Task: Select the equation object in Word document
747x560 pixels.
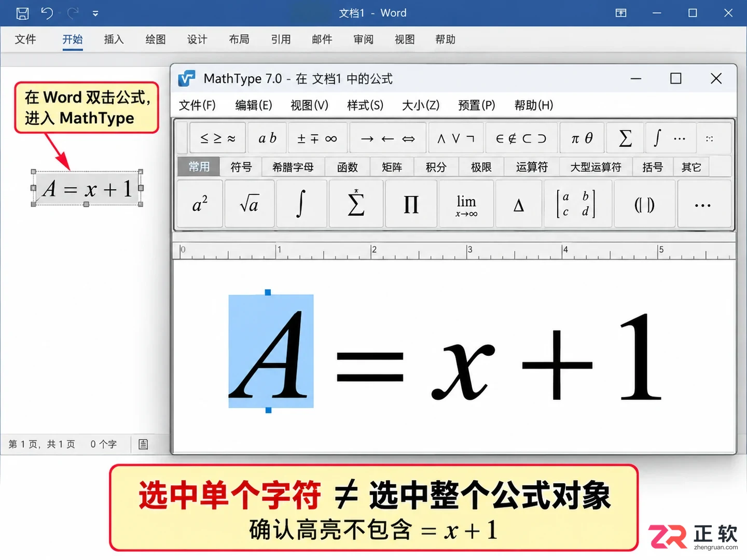Action: [87, 188]
